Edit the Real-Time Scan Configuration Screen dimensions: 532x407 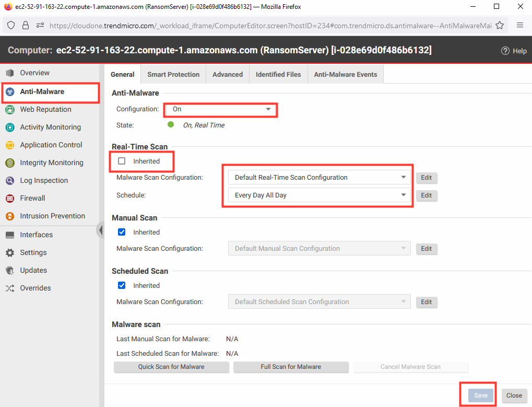pos(427,178)
